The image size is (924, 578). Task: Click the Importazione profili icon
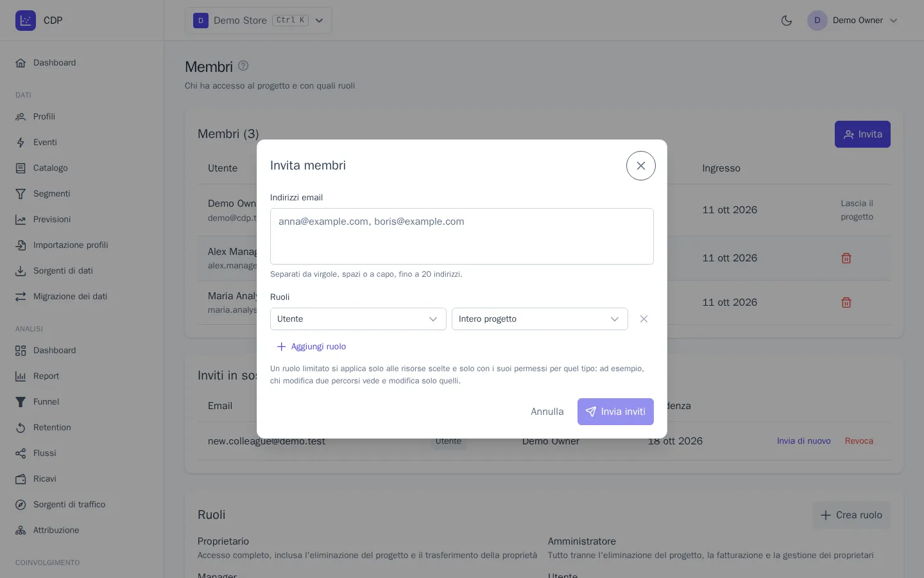point(21,245)
